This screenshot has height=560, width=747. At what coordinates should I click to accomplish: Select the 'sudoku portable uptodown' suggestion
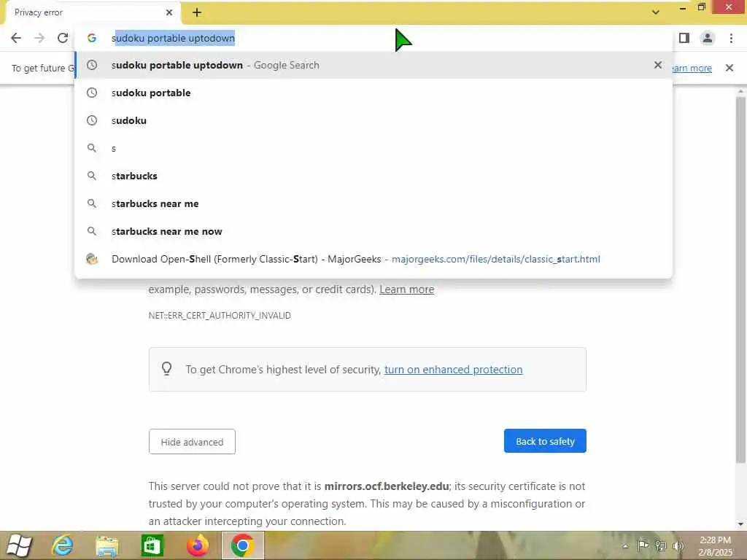373,65
